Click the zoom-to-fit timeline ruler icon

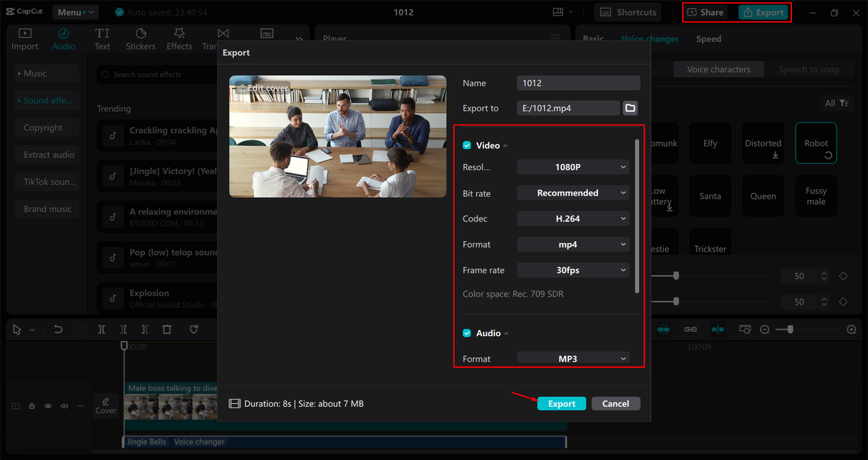(745, 329)
